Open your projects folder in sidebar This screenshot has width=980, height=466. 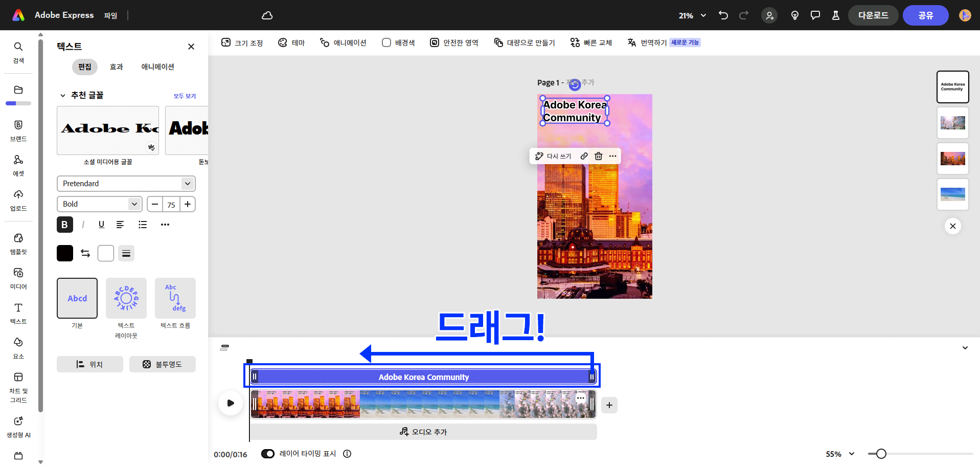coord(18,90)
